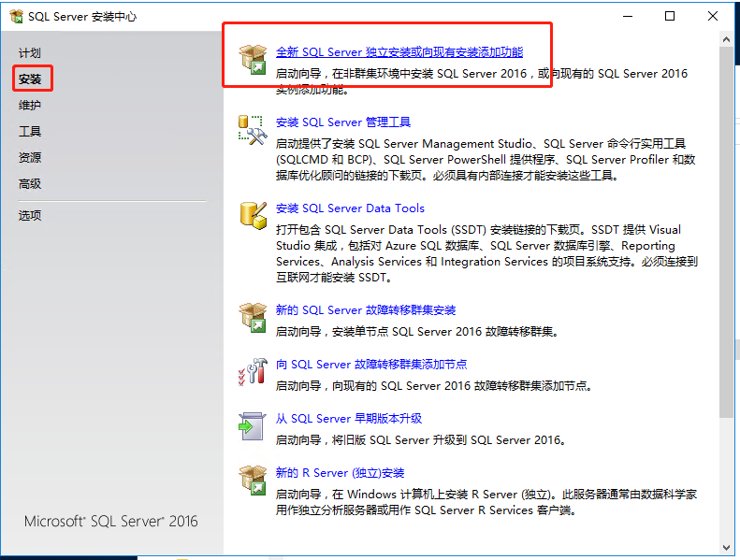Screen dimensions: 740x560
Task: Maximize the SQL Server 安装中心 window
Action: tap(670, 17)
